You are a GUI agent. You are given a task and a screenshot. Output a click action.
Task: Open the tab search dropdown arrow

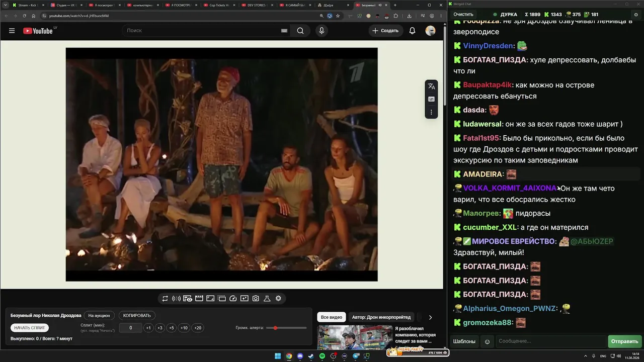click(5, 5)
